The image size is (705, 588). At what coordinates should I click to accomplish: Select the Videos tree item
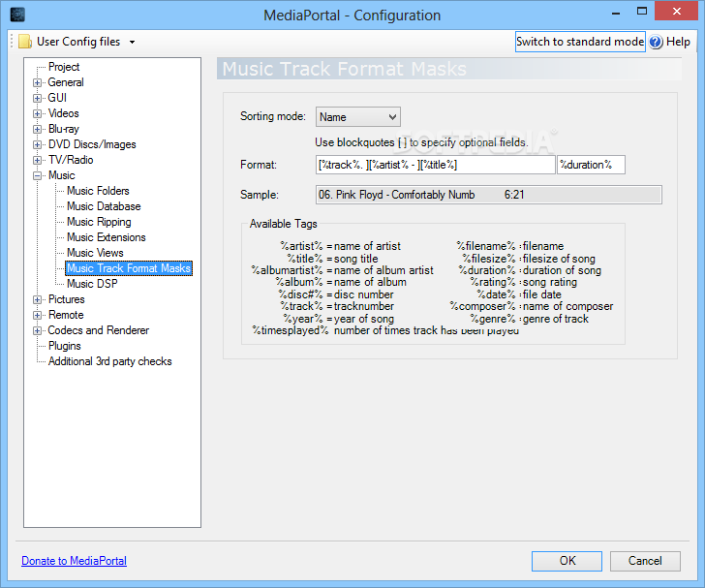coord(63,113)
